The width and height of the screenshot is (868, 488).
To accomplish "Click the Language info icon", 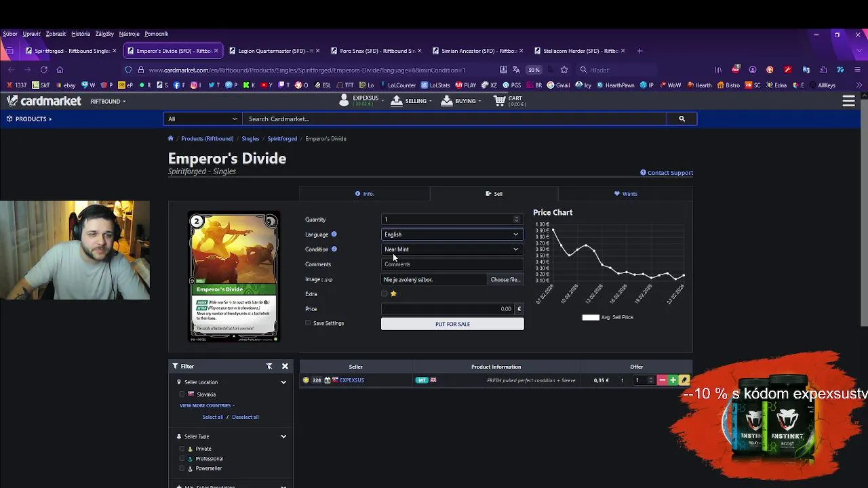I will click(334, 234).
